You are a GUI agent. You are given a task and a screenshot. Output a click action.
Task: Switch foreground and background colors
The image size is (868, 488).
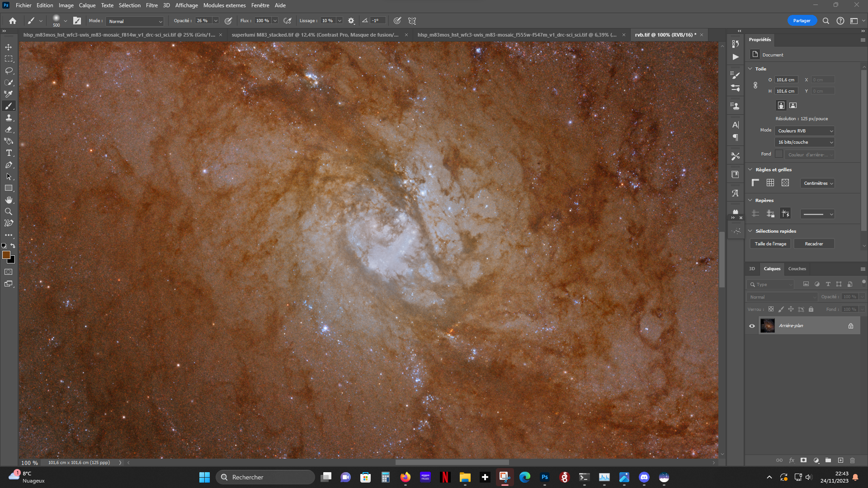[x=13, y=246]
